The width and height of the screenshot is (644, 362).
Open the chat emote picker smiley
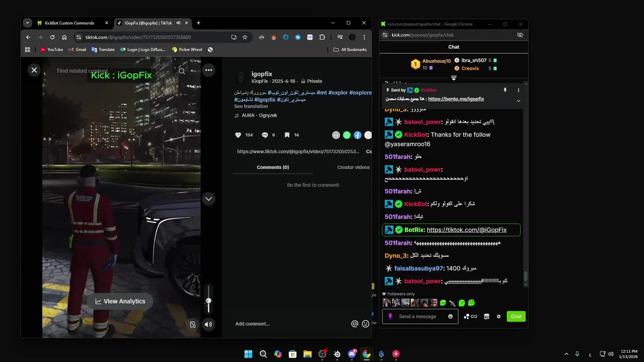pos(450,316)
